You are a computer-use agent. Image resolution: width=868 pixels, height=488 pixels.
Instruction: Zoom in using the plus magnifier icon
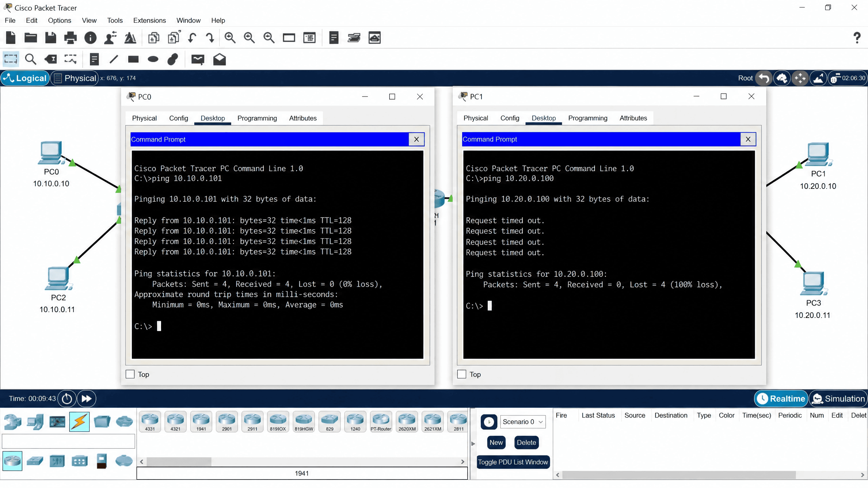point(230,38)
